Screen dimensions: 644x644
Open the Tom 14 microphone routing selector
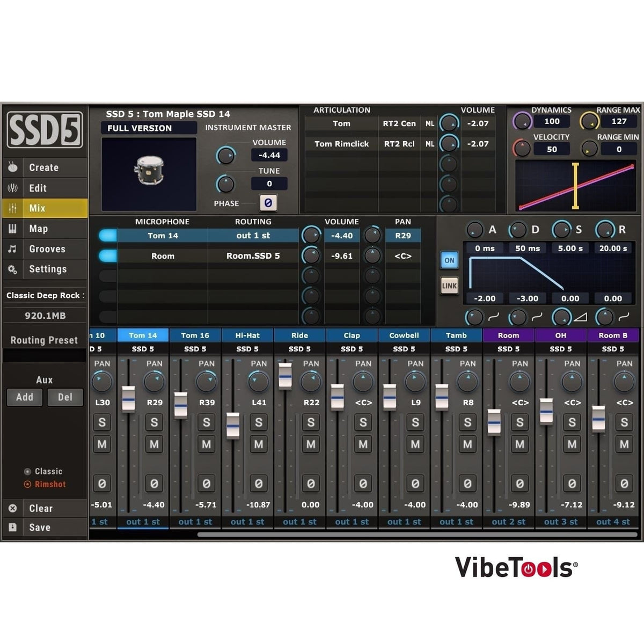click(x=253, y=236)
